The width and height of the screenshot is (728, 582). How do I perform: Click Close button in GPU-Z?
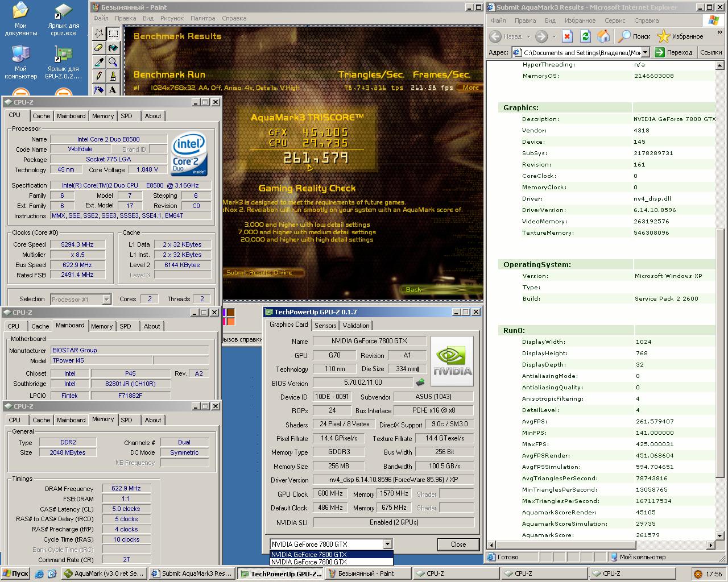click(458, 544)
